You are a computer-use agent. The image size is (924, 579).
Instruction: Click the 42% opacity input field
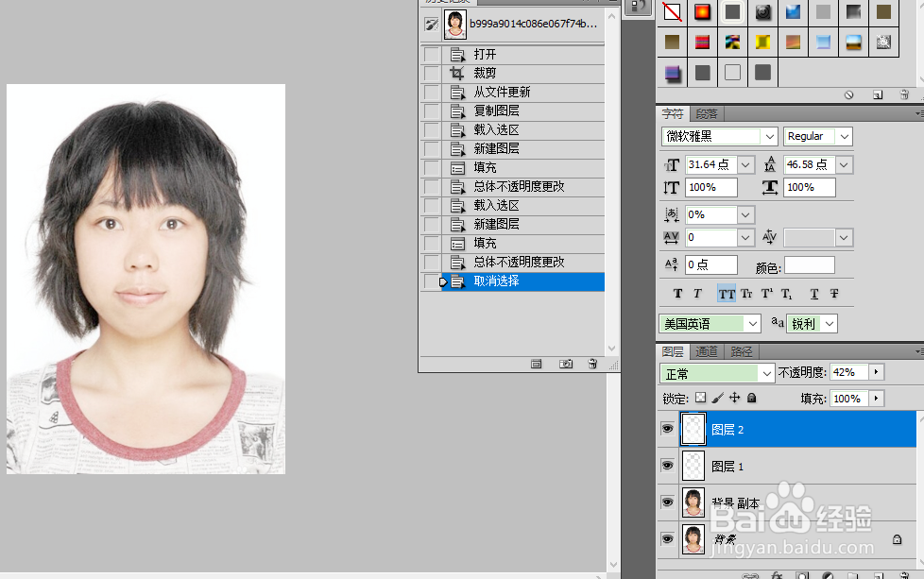coord(849,372)
